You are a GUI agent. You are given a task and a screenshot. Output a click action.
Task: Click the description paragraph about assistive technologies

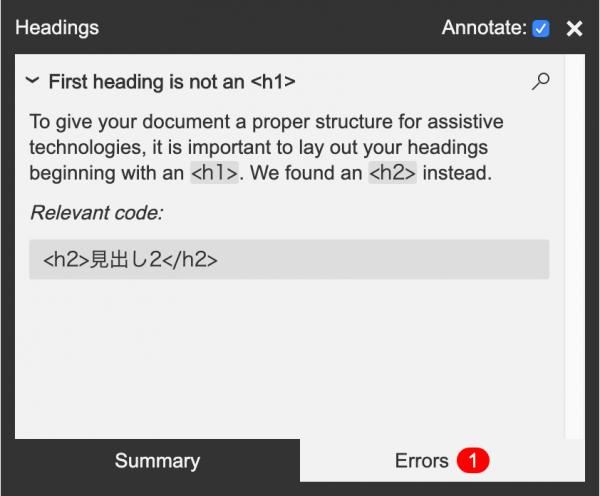coord(266,147)
